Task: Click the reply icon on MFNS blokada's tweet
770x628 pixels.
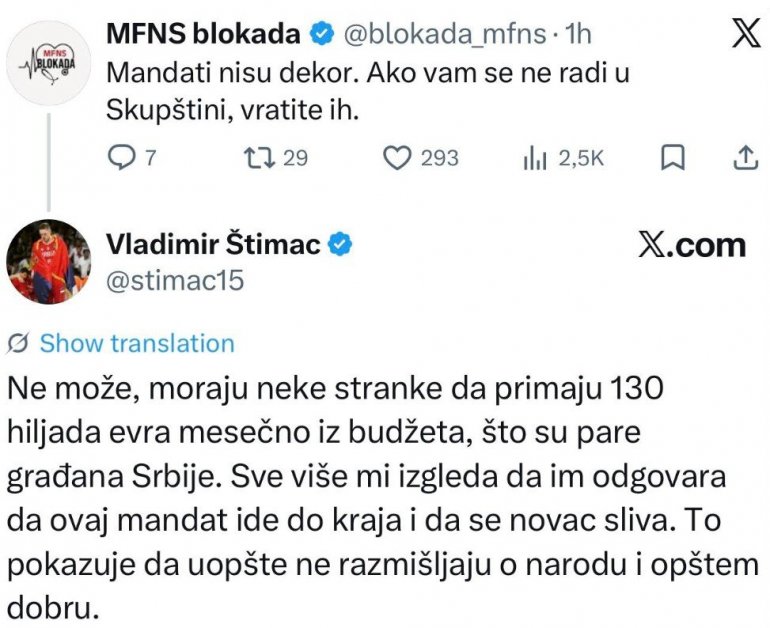Action: 120,157
